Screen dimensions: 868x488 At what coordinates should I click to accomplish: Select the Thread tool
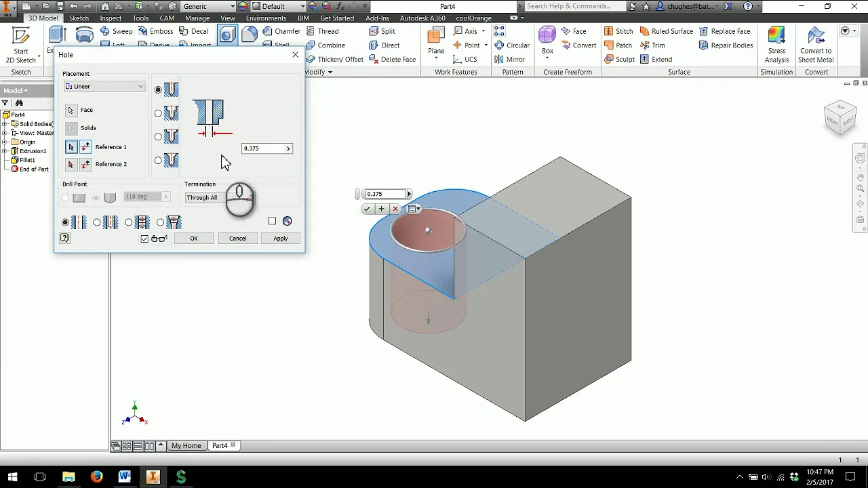pos(321,31)
